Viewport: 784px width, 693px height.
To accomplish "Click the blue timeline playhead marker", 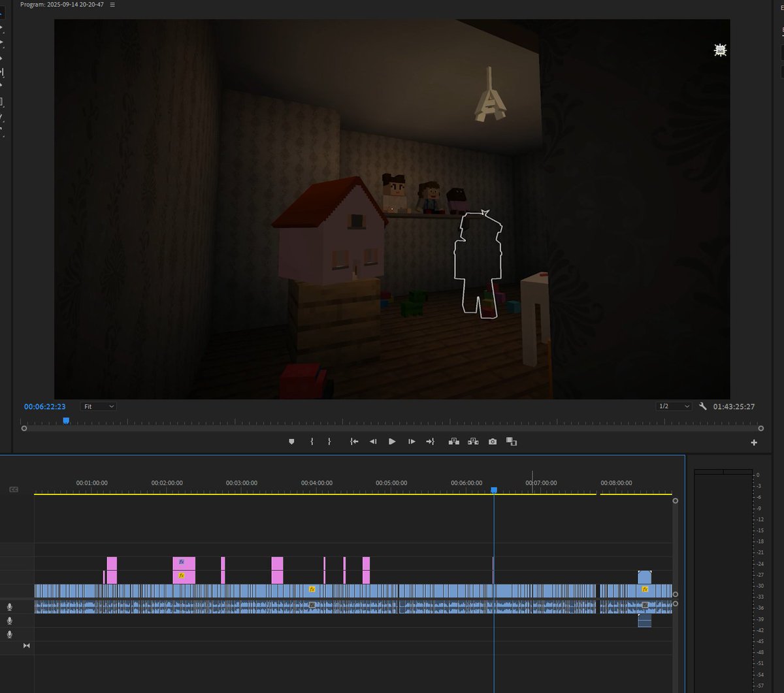I will point(494,490).
